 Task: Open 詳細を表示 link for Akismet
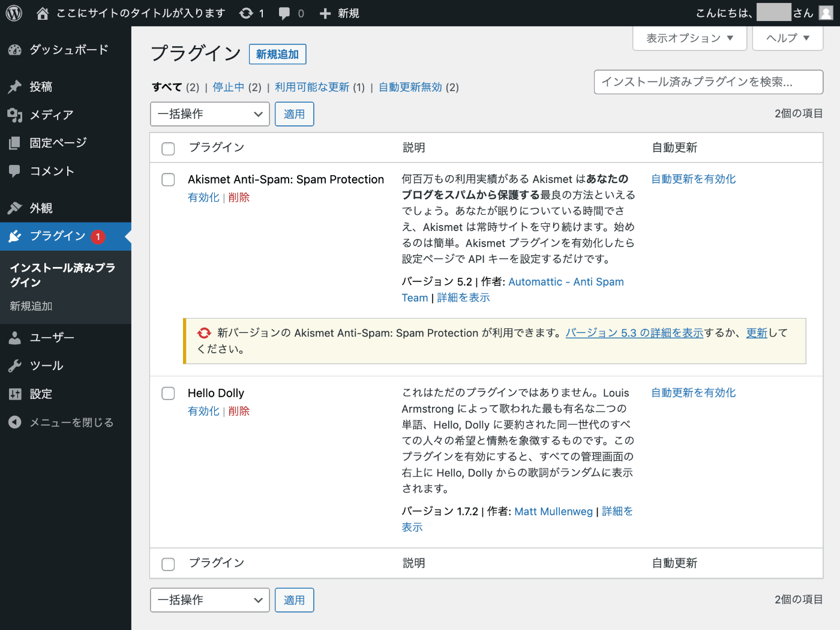pos(464,298)
